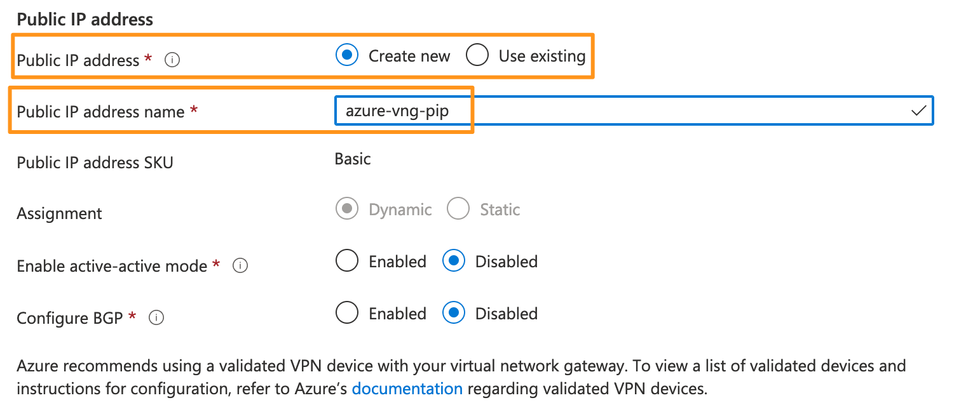Screen dimensions: 980x419
Task: Set Configure BGP to Disabled
Action: point(454,314)
